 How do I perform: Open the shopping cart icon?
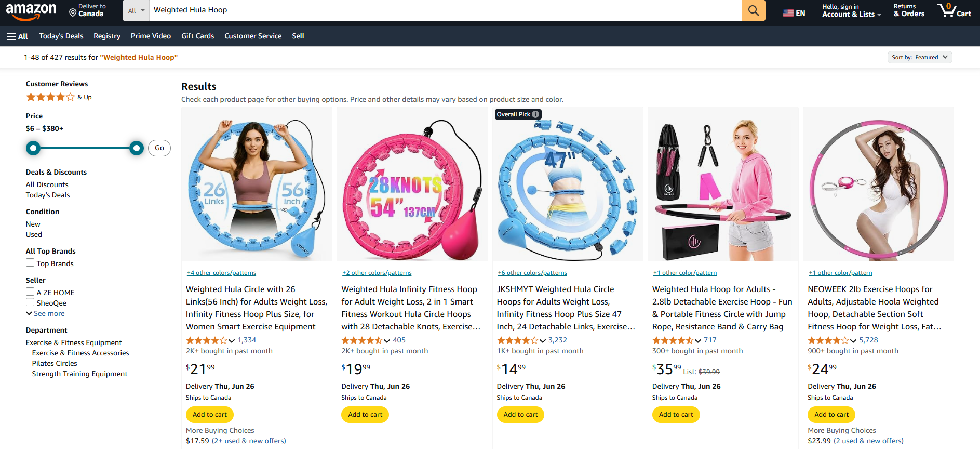pyautogui.click(x=954, y=10)
